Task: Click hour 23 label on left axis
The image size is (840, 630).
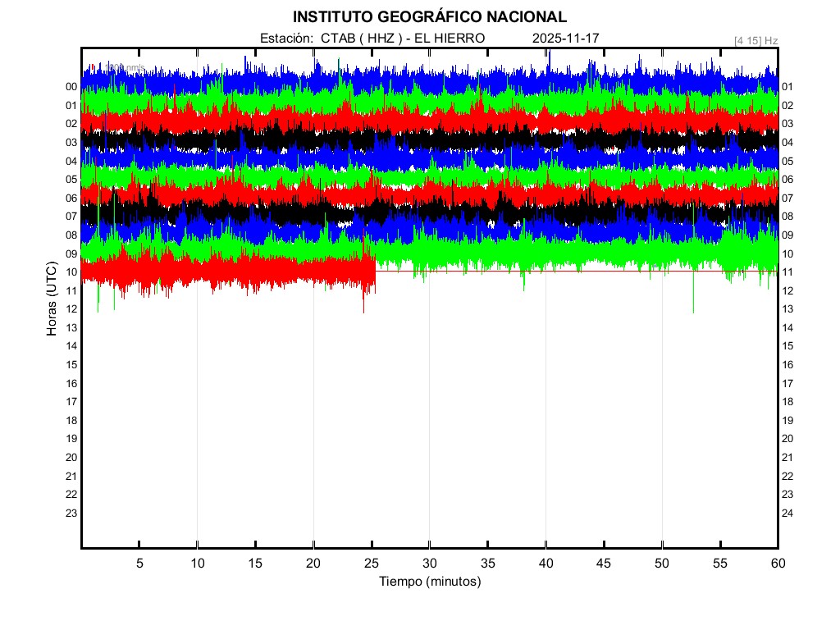Action: [71, 514]
